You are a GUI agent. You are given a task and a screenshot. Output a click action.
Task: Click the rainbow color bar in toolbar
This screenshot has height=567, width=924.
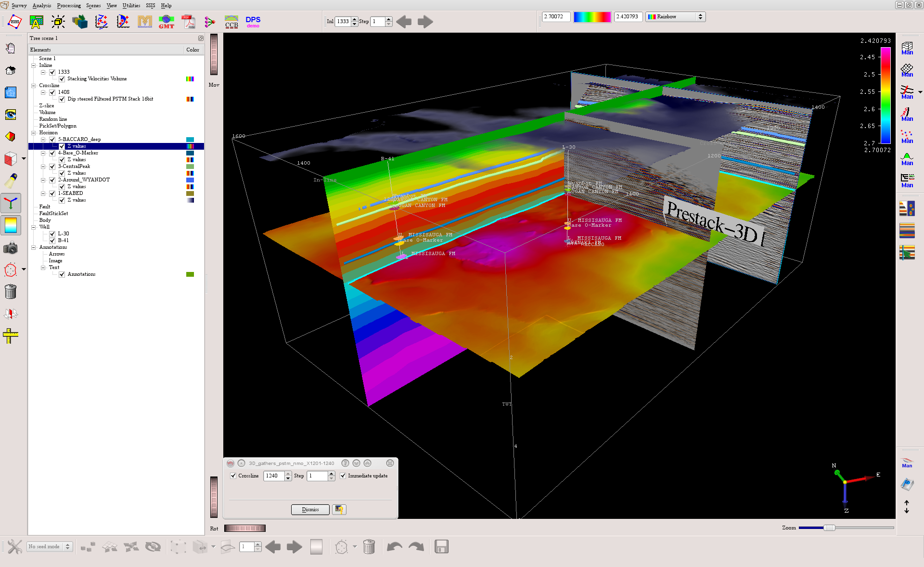pyautogui.click(x=592, y=17)
